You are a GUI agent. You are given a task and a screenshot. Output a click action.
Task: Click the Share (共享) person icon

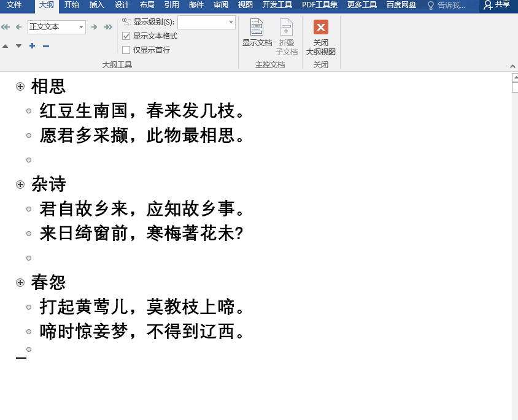(x=488, y=5)
